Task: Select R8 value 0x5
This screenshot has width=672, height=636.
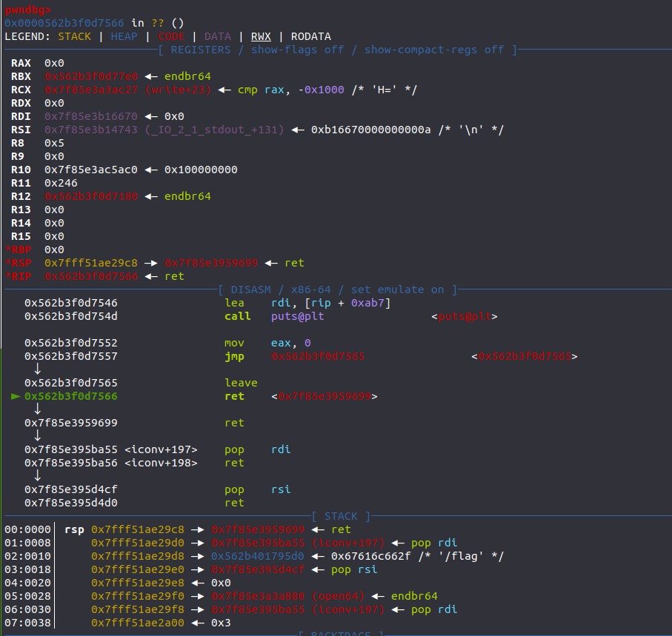Action: (x=54, y=143)
